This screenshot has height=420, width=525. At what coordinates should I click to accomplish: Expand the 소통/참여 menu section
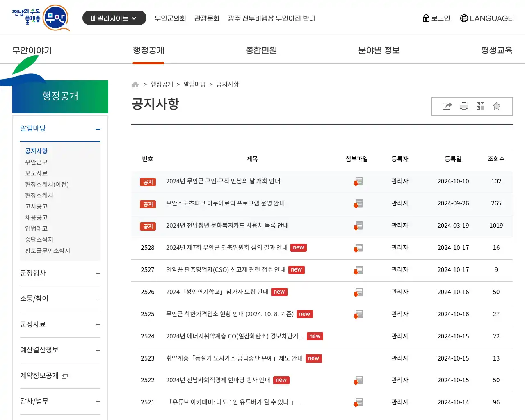98,299
